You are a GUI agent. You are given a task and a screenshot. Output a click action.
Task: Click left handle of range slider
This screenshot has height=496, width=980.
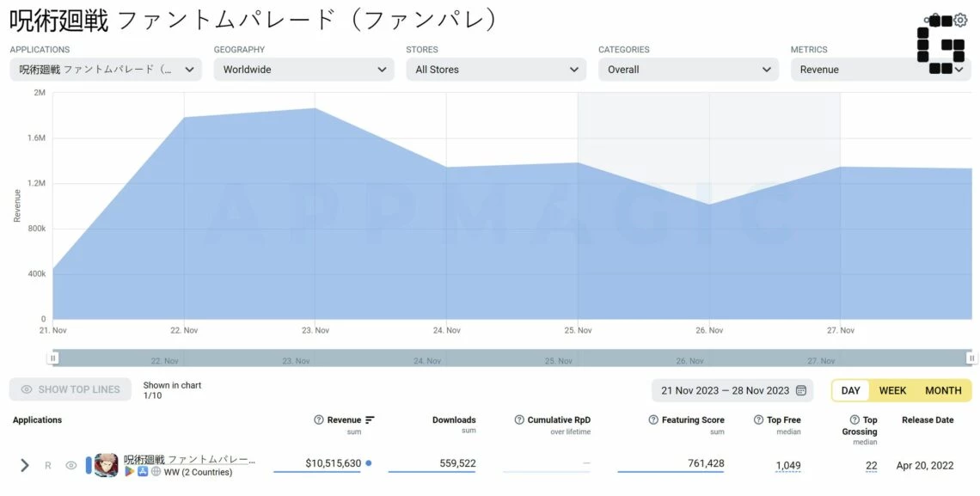coord(53,358)
